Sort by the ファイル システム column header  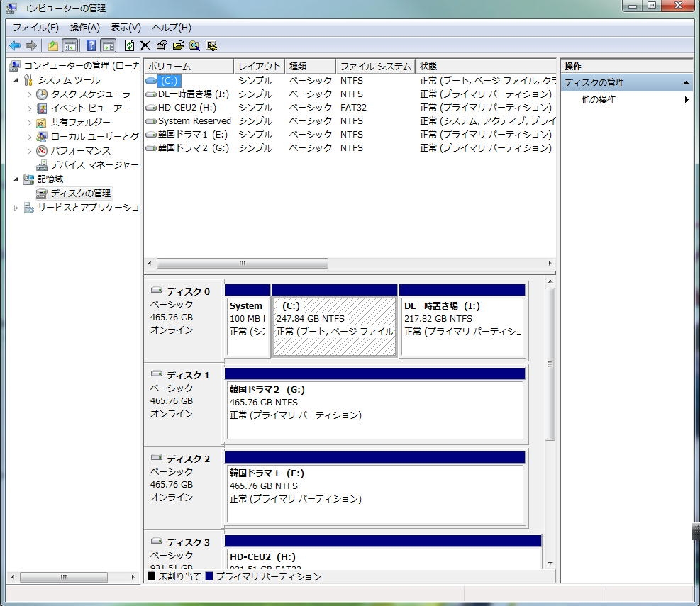pos(375,67)
